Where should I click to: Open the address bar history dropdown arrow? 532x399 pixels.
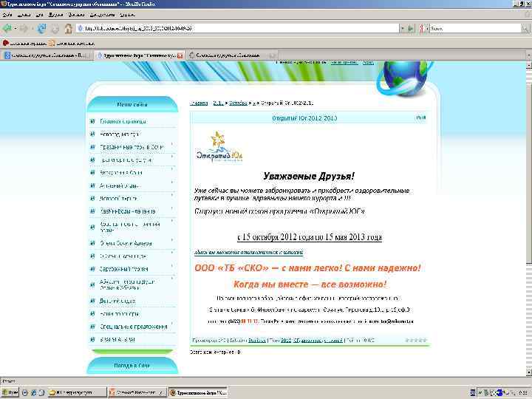403,29
